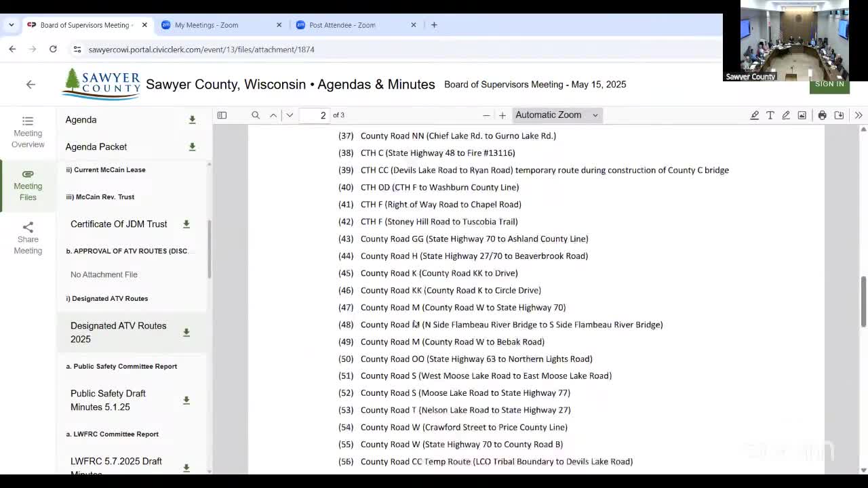Open Public Safety Draft Minutes 5.1.25
Screen dimensions: 868x488
[x=108, y=400]
